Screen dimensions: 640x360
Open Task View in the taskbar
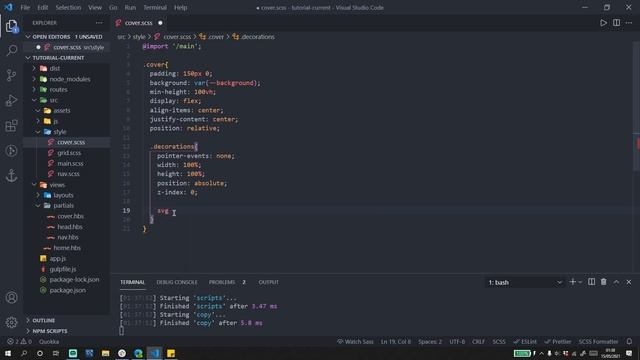click(56, 353)
